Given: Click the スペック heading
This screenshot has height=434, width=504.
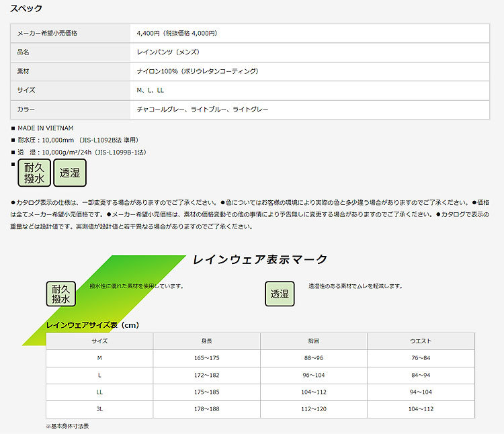Looking at the screenshot, I should point(26,9).
